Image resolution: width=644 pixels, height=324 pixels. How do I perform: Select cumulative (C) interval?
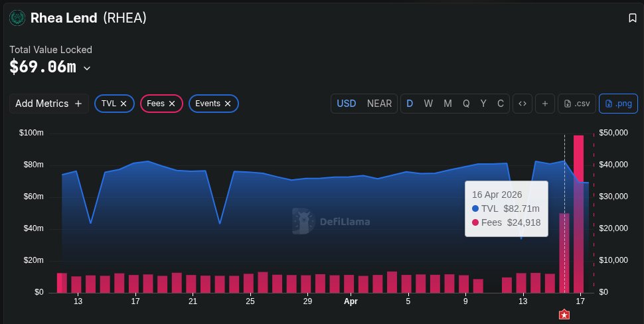click(x=500, y=104)
